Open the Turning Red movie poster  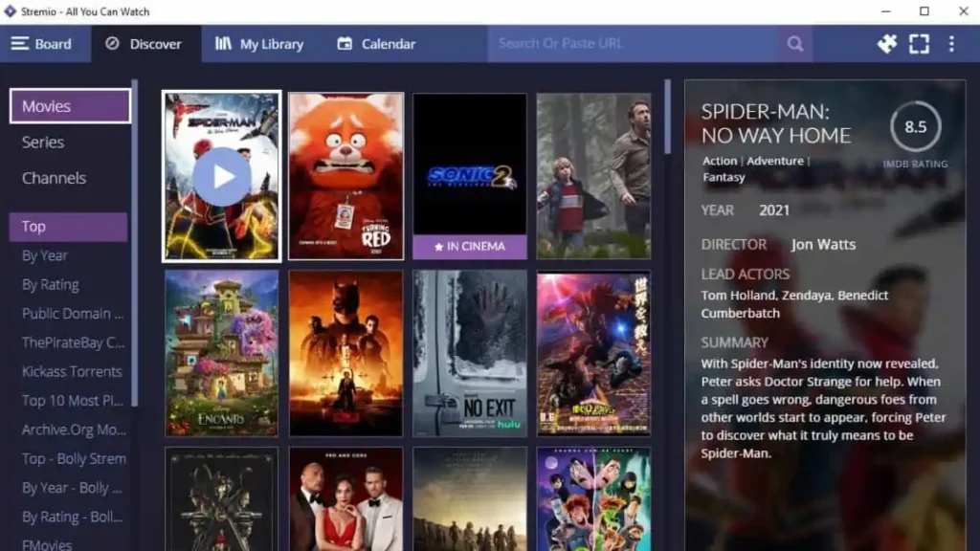pos(345,176)
